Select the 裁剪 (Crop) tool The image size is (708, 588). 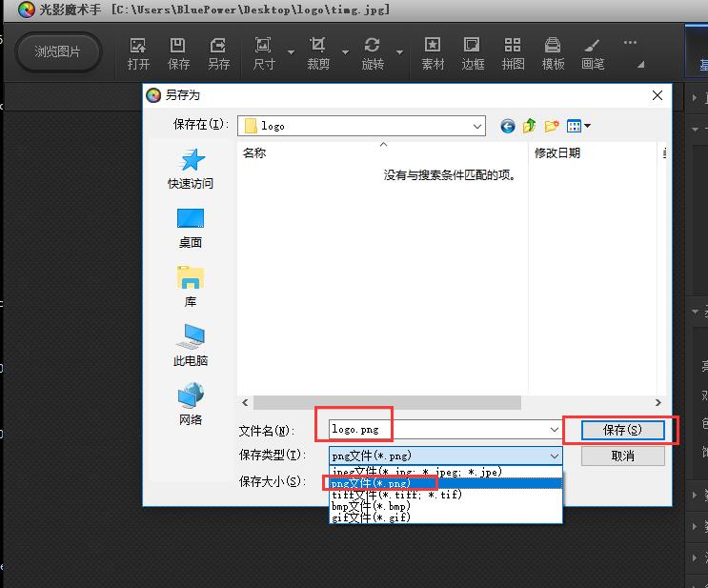[318, 53]
